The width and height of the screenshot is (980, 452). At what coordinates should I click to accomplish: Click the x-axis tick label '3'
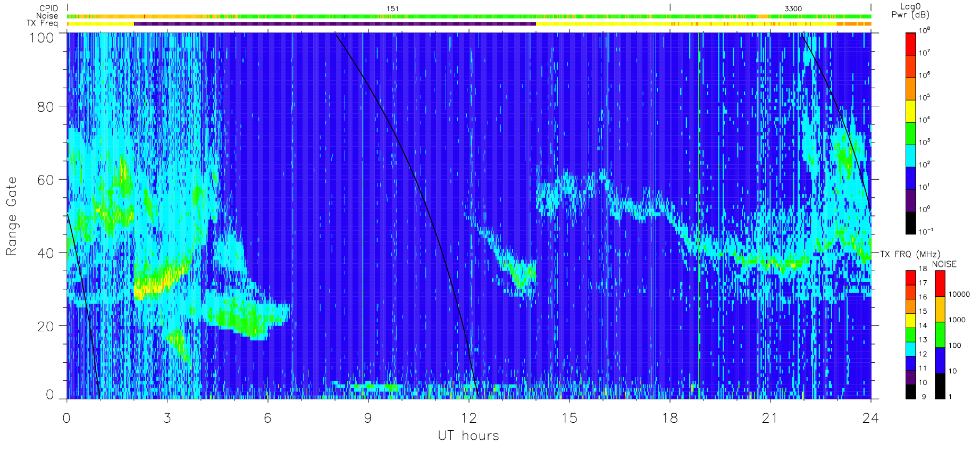pos(167,418)
